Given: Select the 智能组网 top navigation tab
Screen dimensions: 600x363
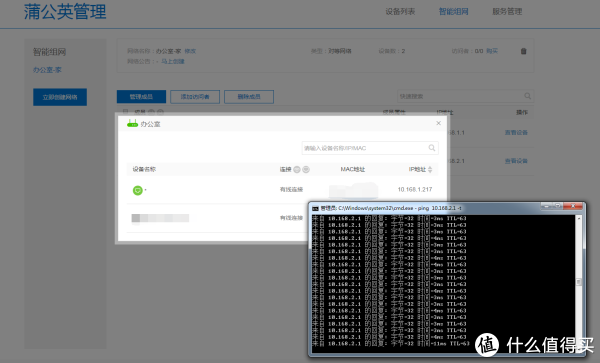Looking at the screenshot, I should [453, 11].
